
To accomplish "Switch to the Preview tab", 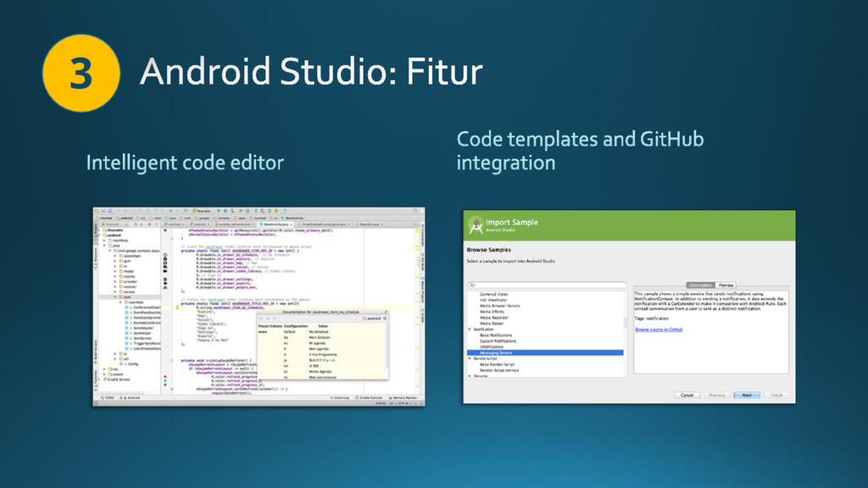I will (x=726, y=285).
